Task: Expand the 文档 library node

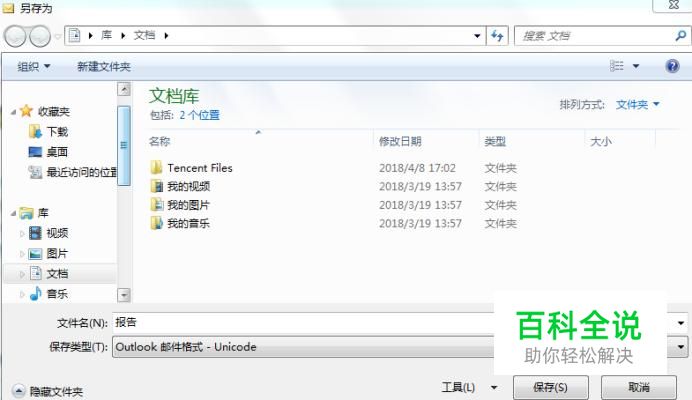Action: [22, 274]
